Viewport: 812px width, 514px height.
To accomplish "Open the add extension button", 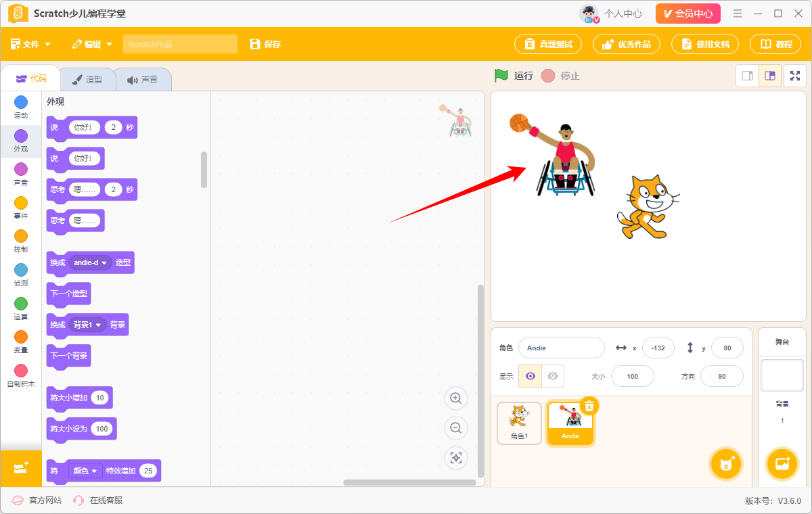I will (21, 468).
